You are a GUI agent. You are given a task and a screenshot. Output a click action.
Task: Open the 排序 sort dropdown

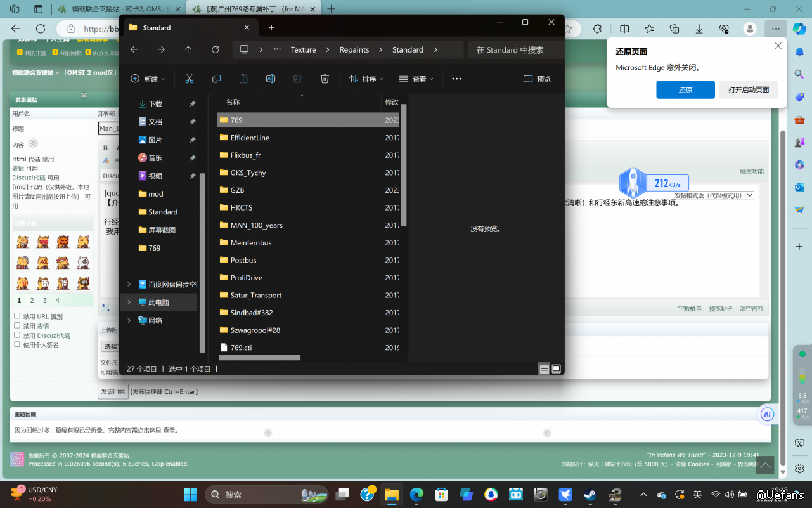pyautogui.click(x=366, y=79)
